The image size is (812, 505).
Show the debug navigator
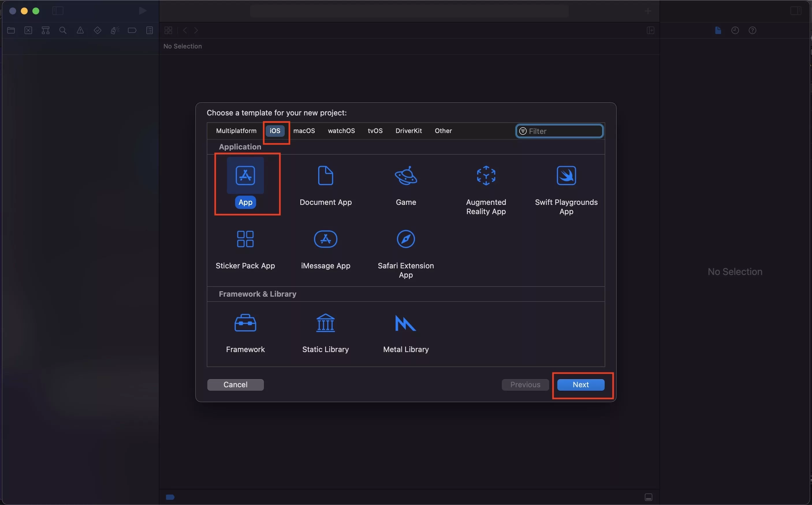point(115,30)
